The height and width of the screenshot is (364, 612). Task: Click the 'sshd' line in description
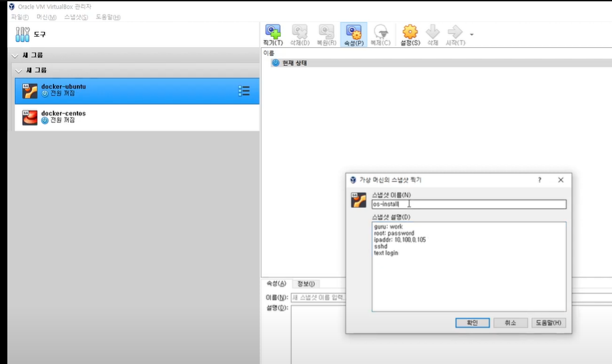tap(380, 246)
